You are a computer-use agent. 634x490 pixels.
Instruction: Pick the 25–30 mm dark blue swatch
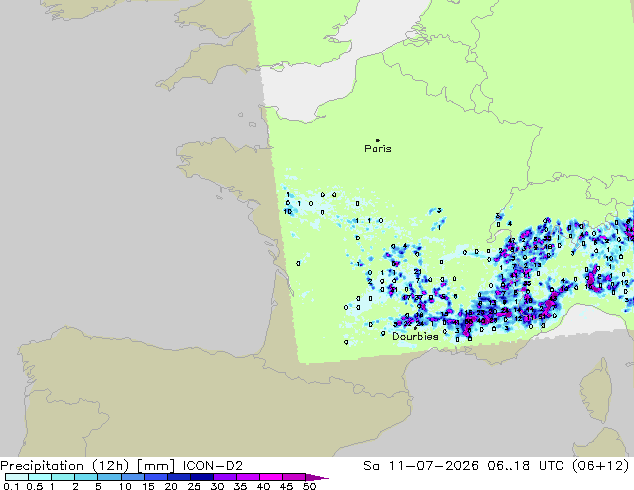(x=201, y=477)
